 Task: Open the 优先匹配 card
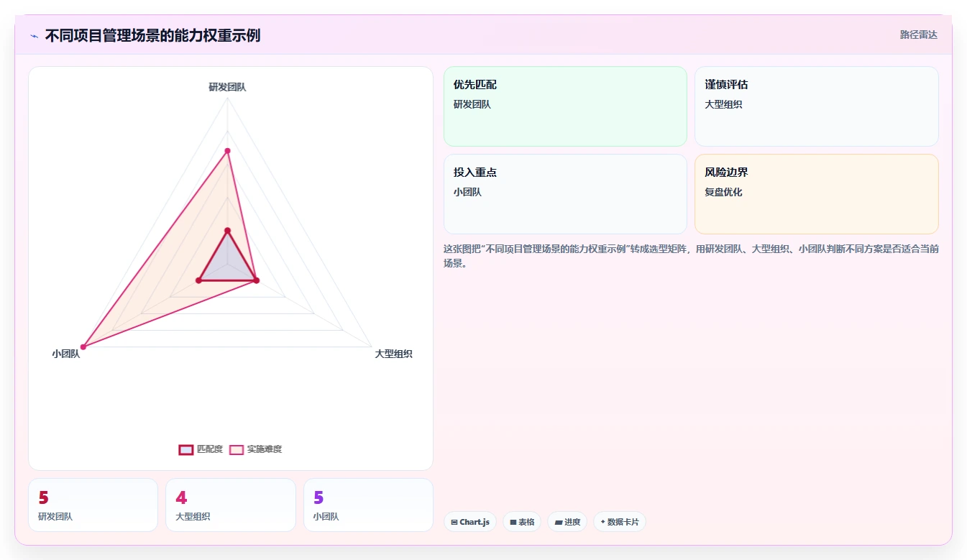(565, 106)
